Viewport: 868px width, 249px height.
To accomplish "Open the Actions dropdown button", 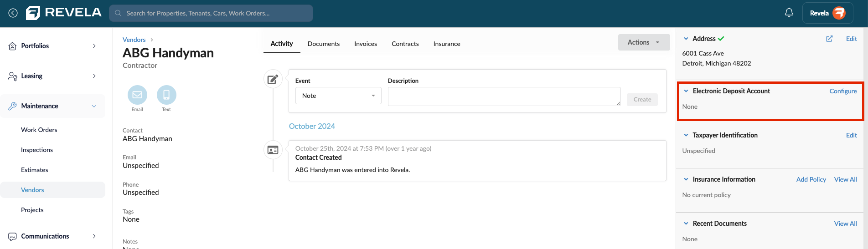I will pos(644,42).
